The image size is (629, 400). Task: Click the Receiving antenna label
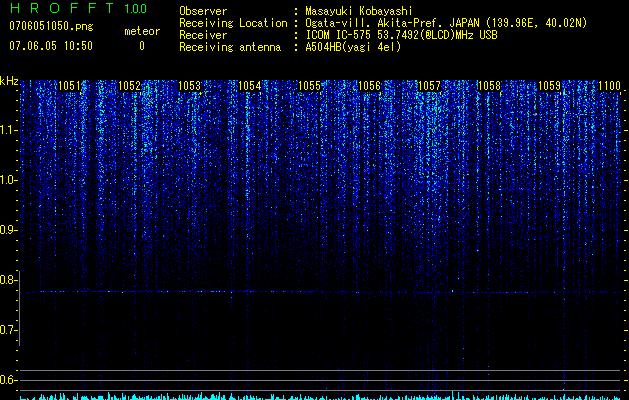230,47
